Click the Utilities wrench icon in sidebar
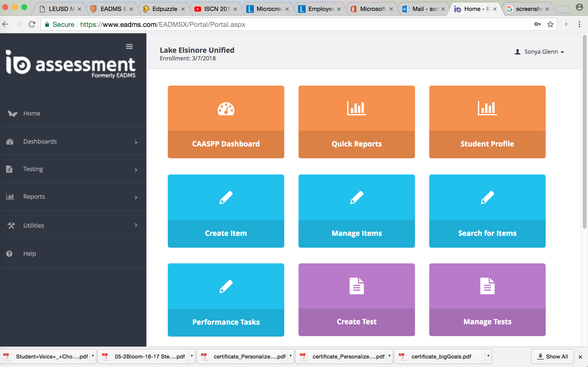 pos(11,225)
